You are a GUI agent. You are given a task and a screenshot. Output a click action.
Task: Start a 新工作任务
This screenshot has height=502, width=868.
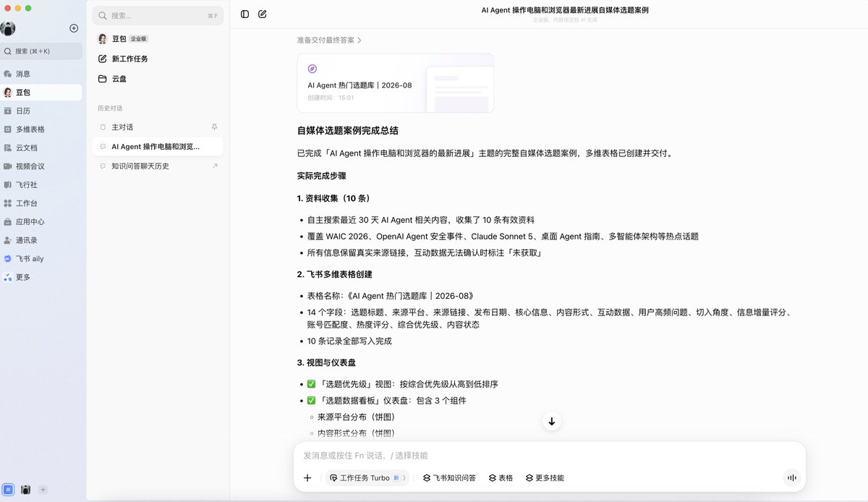(158, 59)
